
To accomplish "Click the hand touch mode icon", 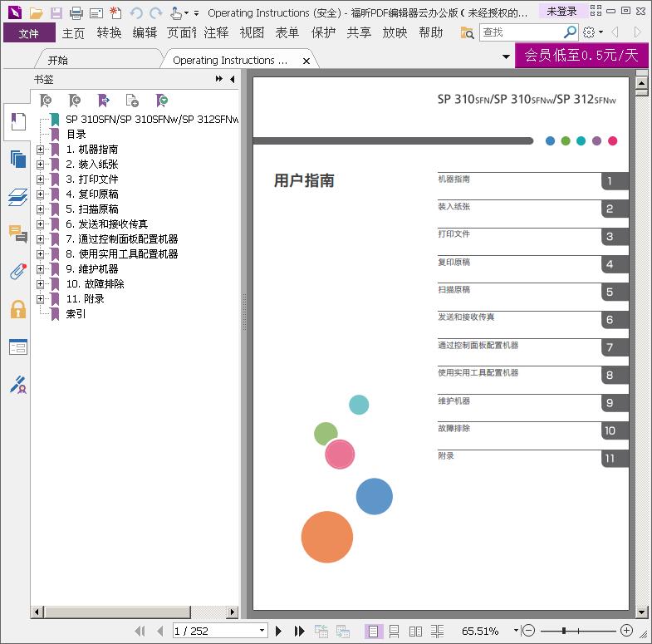I will (x=176, y=13).
